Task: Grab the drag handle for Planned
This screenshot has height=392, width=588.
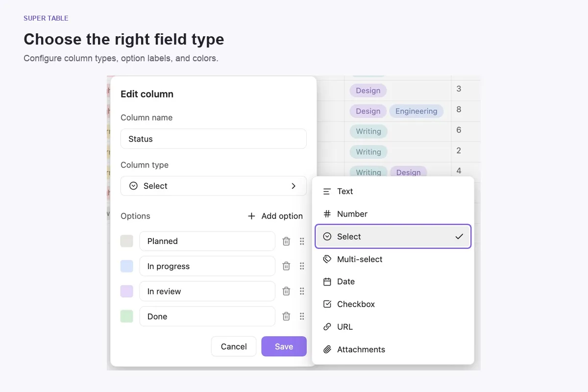Action: pyautogui.click(x=302, y=241)
